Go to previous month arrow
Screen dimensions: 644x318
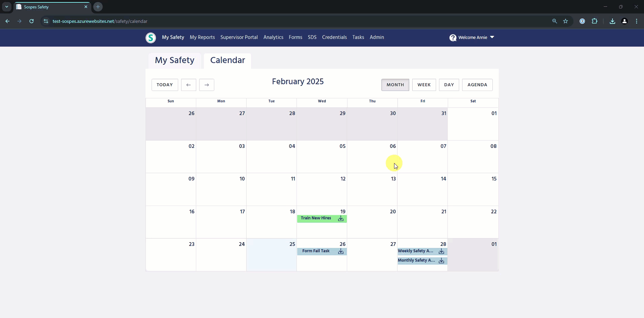[x=189, y=85]
